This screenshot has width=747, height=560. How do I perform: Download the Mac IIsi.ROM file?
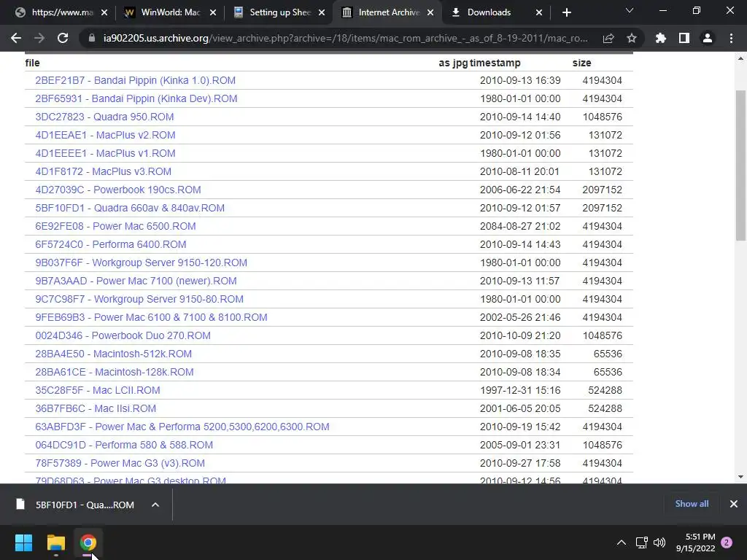(96, 408)
